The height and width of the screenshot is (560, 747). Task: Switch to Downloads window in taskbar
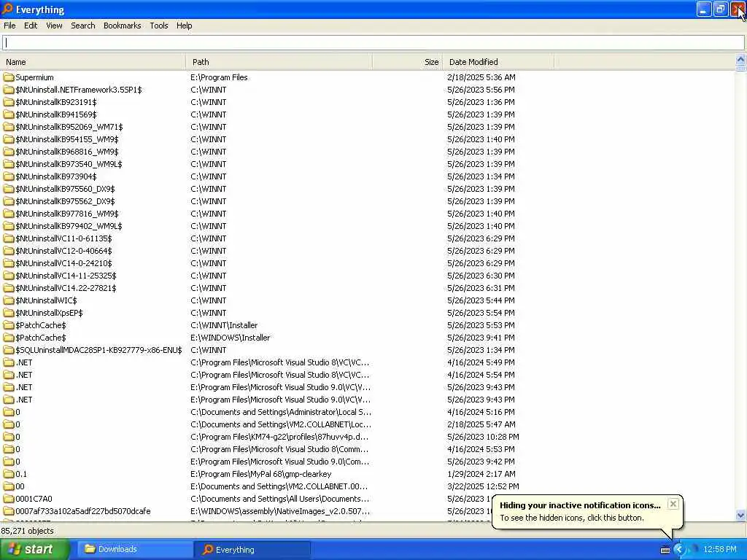point(134,549)
